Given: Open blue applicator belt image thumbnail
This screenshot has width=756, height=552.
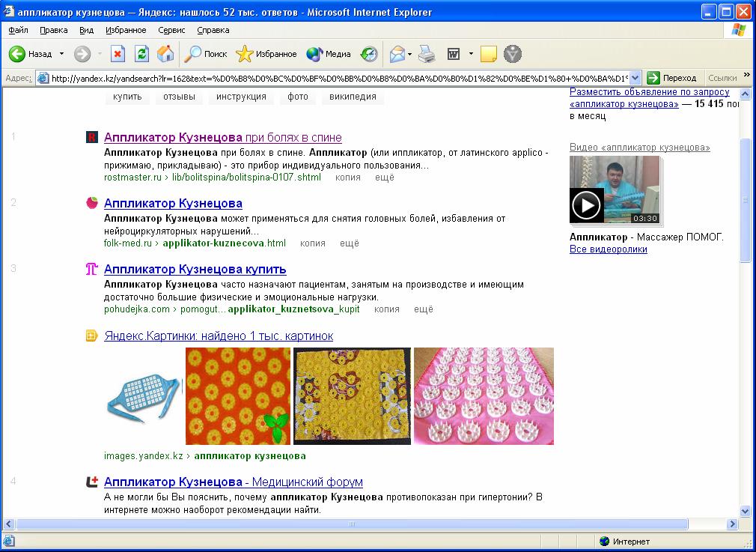Looking at the screenshot, I should coord(144,398).
